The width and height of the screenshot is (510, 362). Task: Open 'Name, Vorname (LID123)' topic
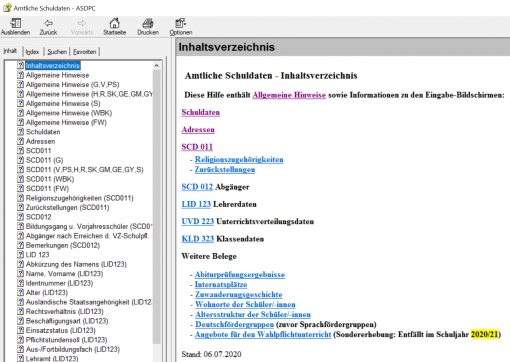(x=64, y=274)
